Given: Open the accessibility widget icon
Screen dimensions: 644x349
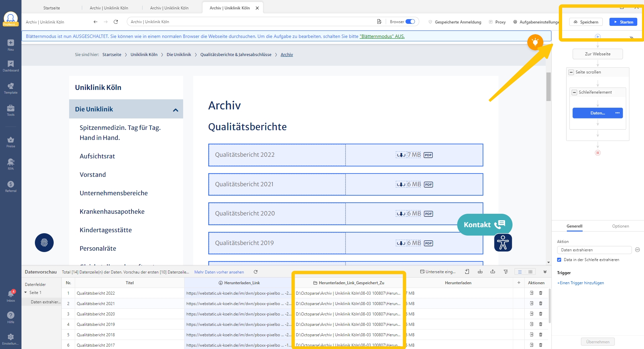Looking at the screenshot, I should point(503,243).
